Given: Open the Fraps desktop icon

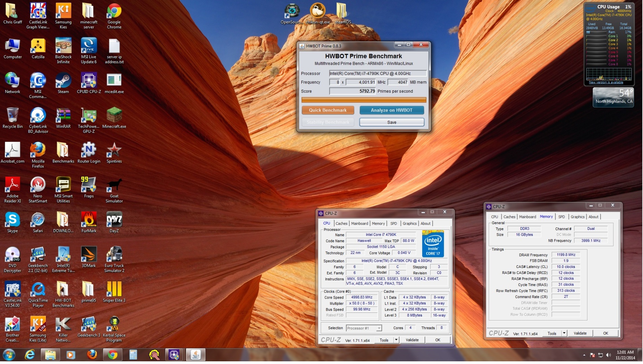Looking at the screenshot, I should (x=89, y=188).
